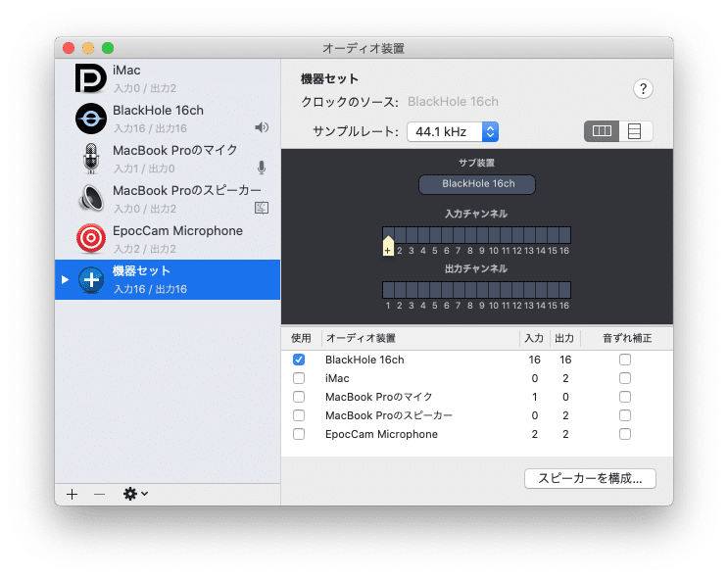Remove the selected device with minus button

tap(99, 495)
